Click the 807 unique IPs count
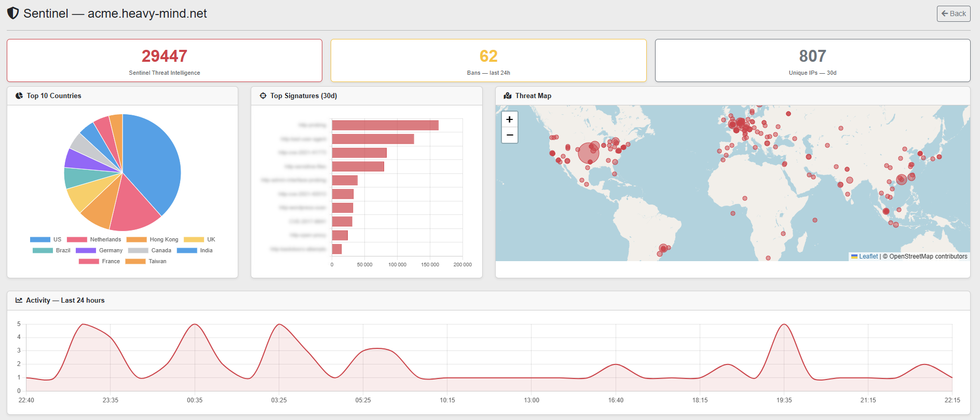This screenshot has height=420, width=980. pos(812,56)
